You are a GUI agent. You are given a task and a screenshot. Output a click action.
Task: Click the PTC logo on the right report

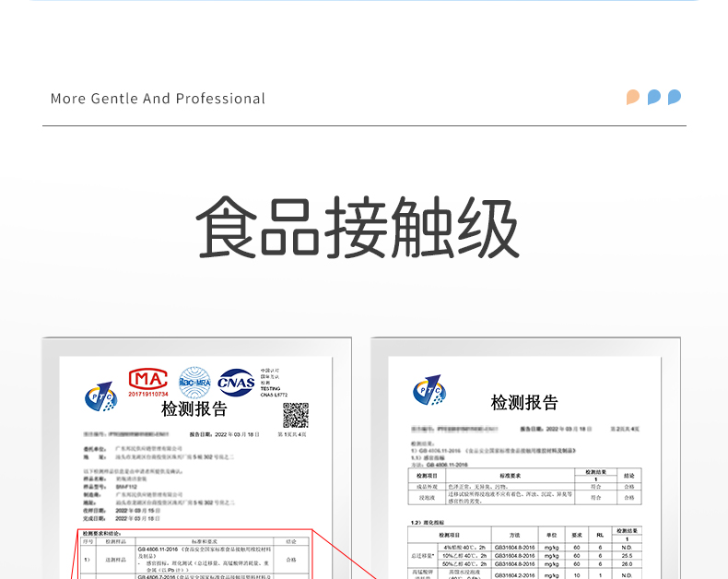[x=429, y=389]
